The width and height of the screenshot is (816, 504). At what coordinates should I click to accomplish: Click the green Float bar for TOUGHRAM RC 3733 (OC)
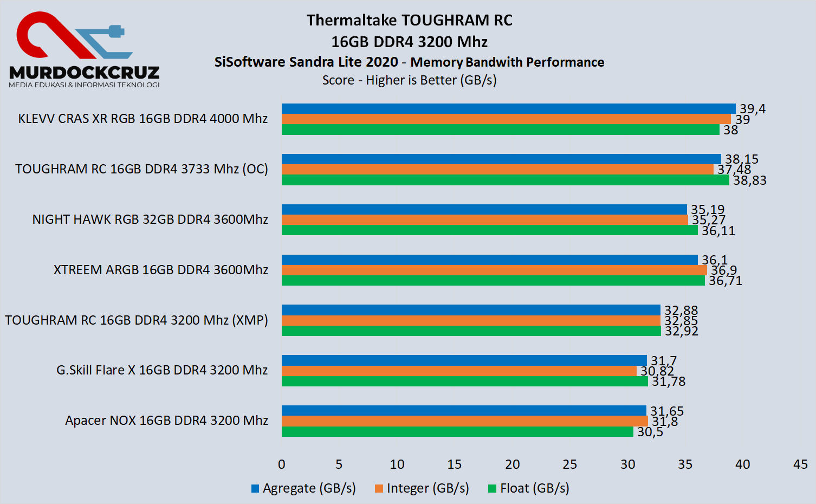pos(506,180)
